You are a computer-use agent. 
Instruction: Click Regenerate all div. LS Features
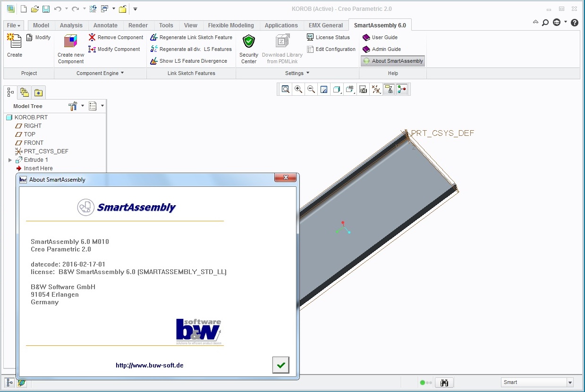tap(191, 49)
